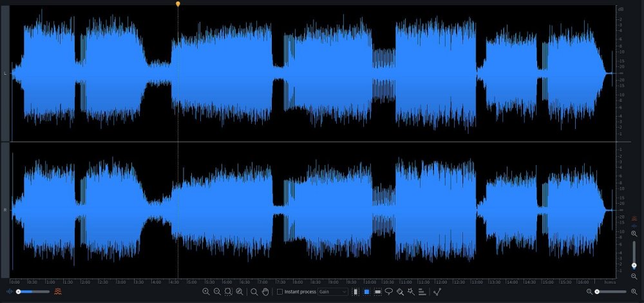Adjust the waveform/spectrogram opacity slider
The width and height of the screenshot is (644, 303).
[x=19, y=292]
